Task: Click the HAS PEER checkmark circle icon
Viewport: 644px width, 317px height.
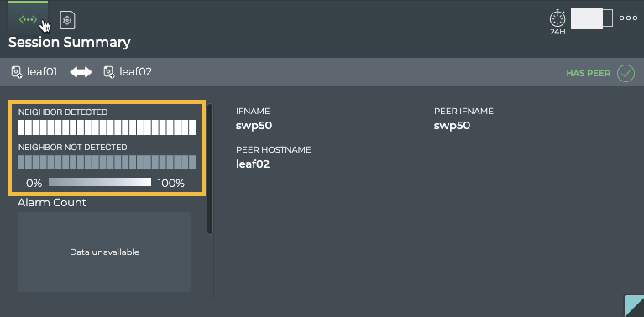Action: pos(626,74)
